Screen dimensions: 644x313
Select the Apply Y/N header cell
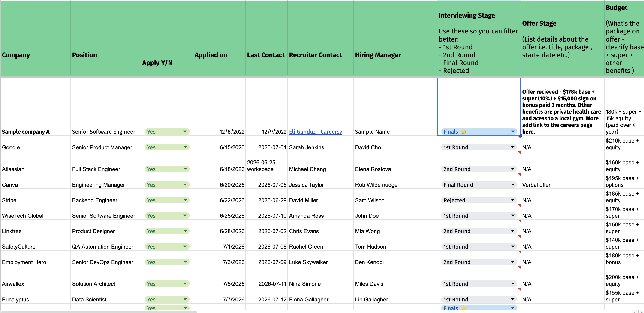tap(167, 39)
